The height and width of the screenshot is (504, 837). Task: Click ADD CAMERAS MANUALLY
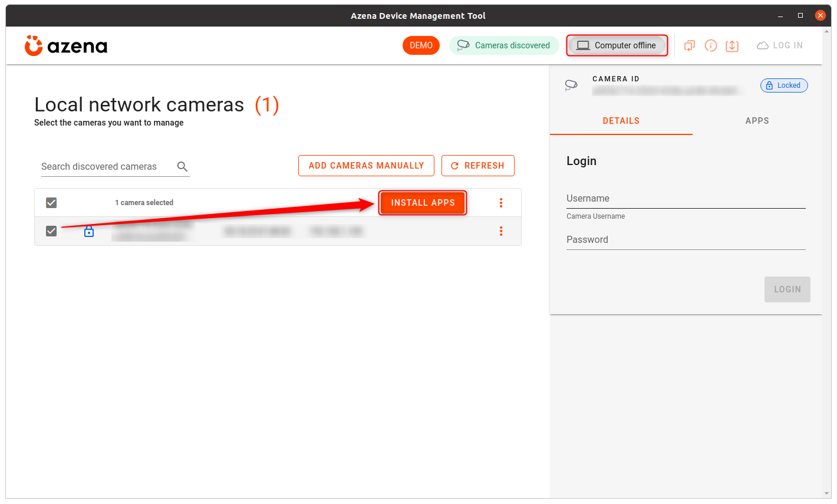click(x=367, y=166)
